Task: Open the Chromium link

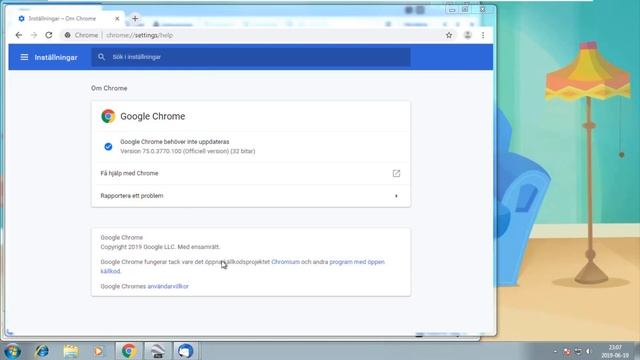Action: tap(285, 262)
